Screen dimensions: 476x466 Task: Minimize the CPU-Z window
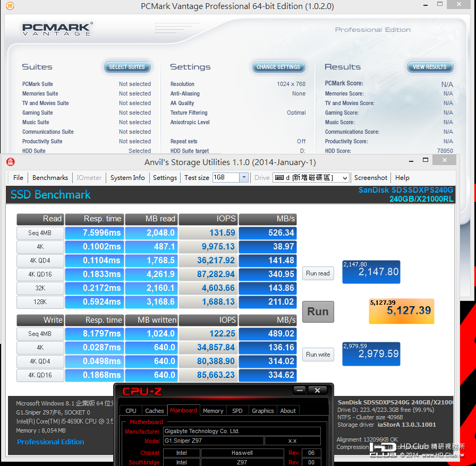coord(299,391)
